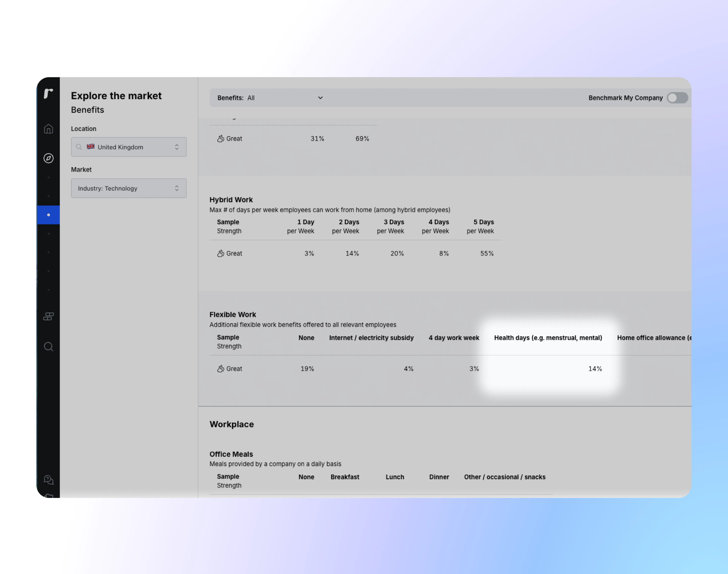The height and width of the screenshot is (574, 728).
Task: Click Explore the market title
Action: point(116,96)
